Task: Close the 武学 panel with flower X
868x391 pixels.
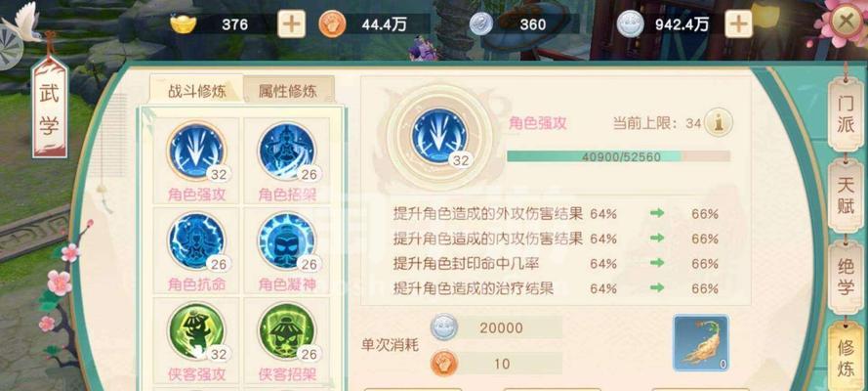Action: point(846,22)
